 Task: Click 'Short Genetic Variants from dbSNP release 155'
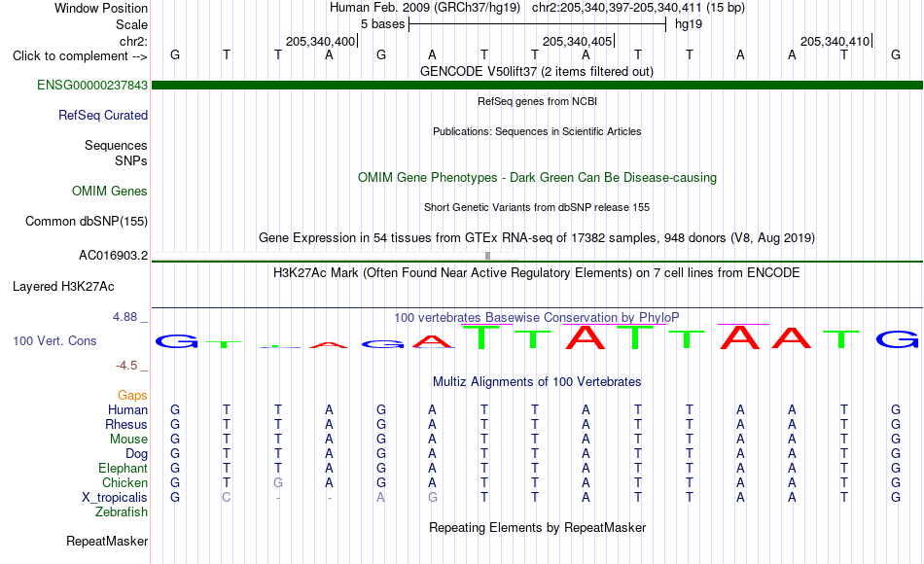click(x=537, y=207)
